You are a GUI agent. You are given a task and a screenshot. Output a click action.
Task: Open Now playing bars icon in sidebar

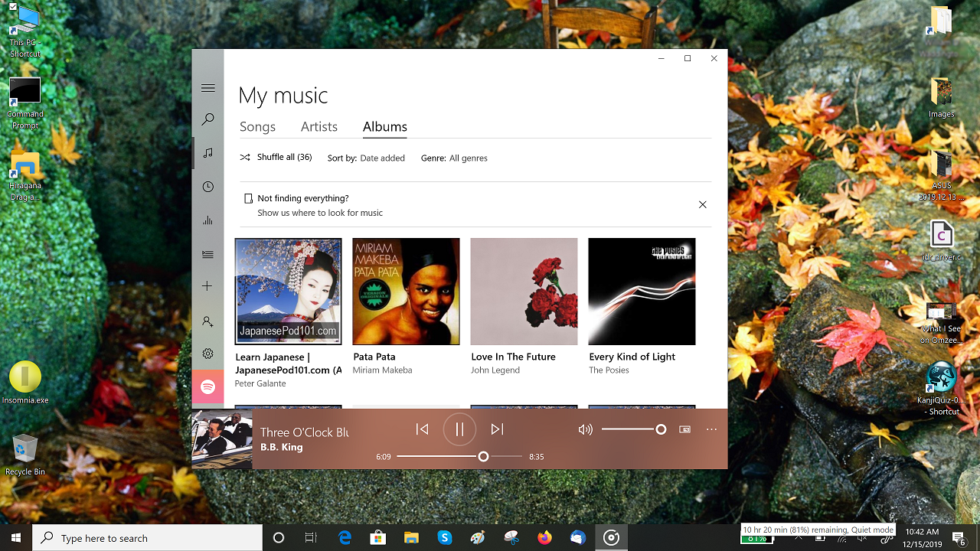click(207, 220)
